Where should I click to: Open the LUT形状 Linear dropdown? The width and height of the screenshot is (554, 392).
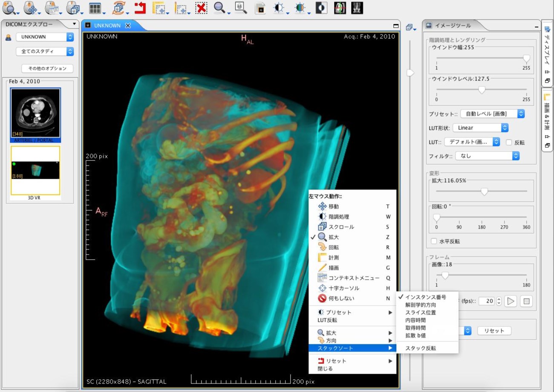[x=481, y=128]
